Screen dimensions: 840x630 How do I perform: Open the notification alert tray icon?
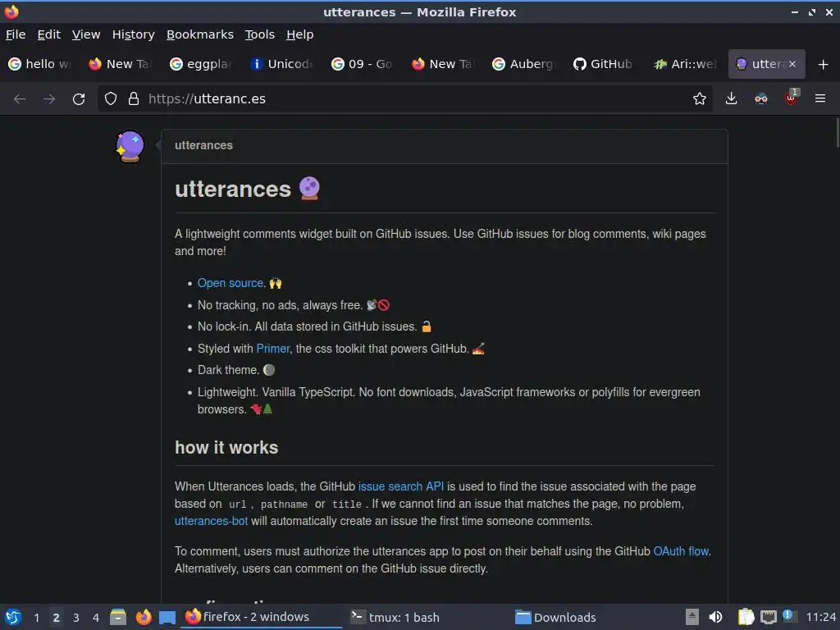[788, 616]
